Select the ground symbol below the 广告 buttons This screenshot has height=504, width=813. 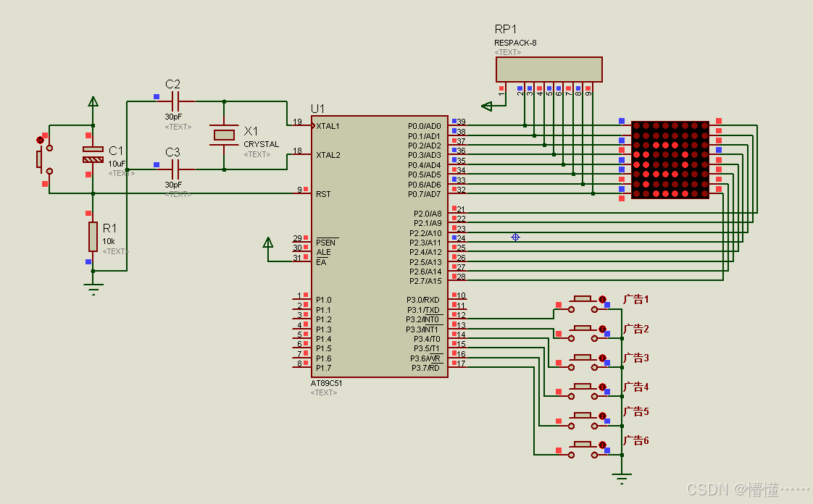[622, 478]
